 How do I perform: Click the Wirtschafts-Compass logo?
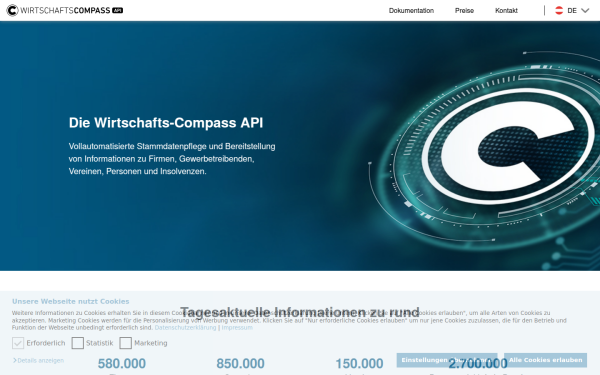pos(65,10)
